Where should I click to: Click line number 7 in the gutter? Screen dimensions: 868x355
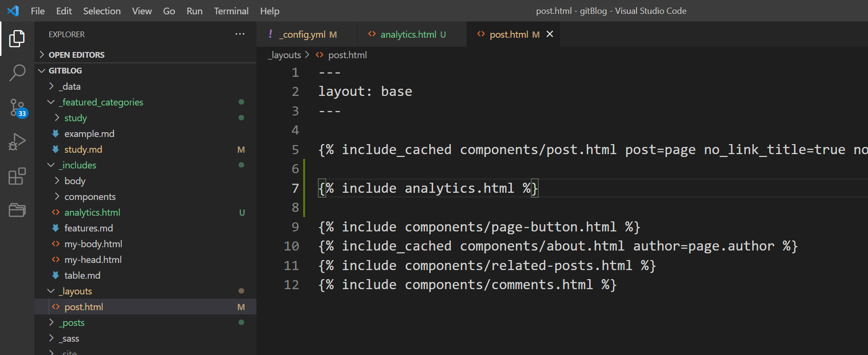click(x=295, y=188)
